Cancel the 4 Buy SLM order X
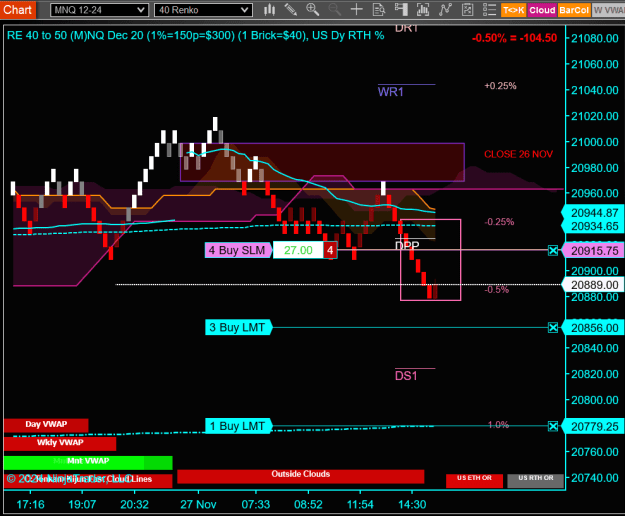The width and height of the screenshot is (625, 516). pos(553,251)
